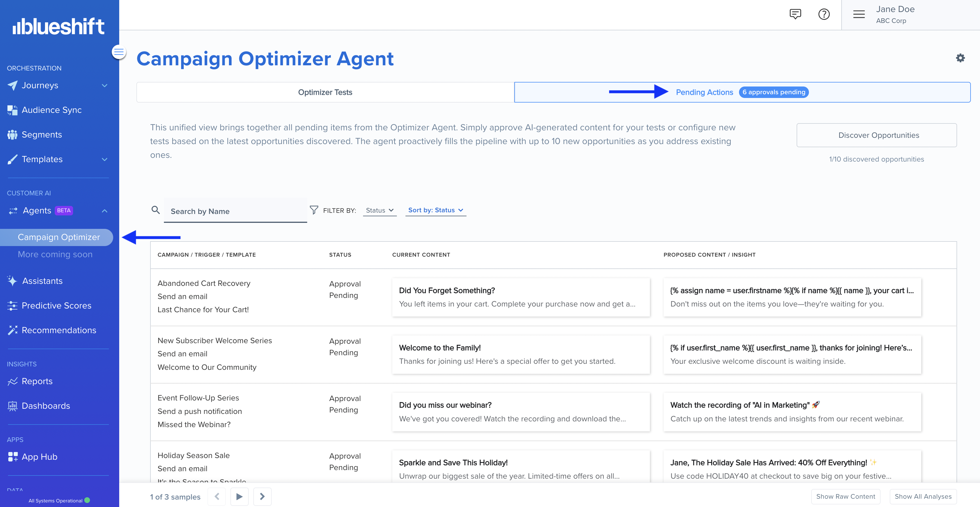980x507 pixels.
Task: Click the settings gear icon
Action: (x=960, y=58)
